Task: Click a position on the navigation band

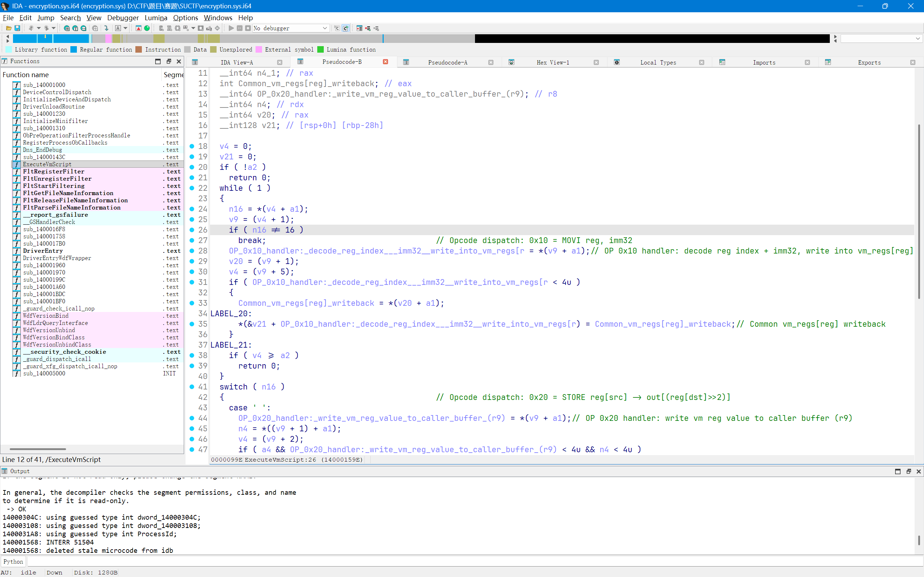Action: 114,39
